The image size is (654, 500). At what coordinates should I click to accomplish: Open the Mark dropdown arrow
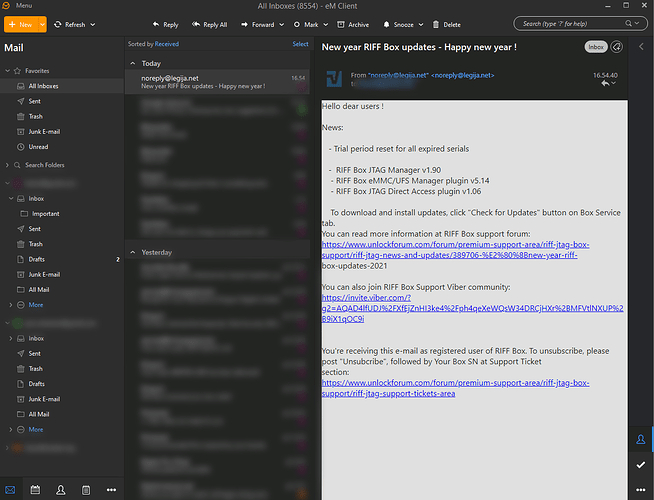pyautogui.click(x=326, y=25)
